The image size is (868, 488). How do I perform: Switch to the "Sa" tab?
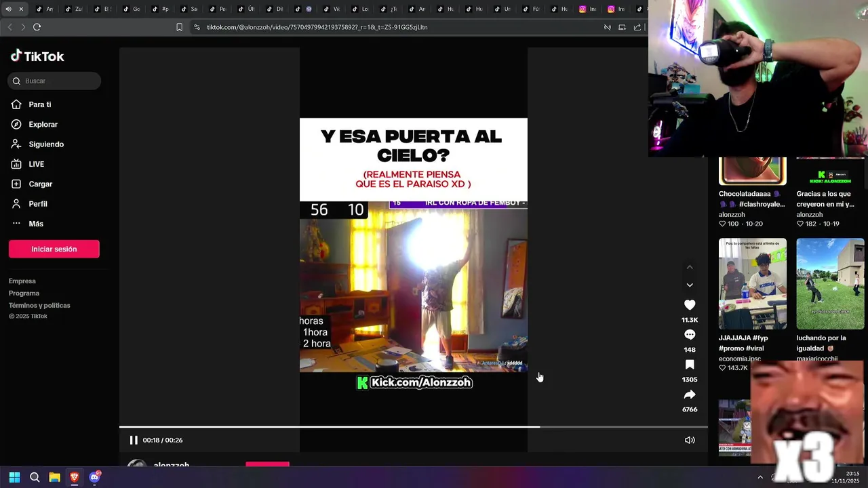(x=189, y=9)
